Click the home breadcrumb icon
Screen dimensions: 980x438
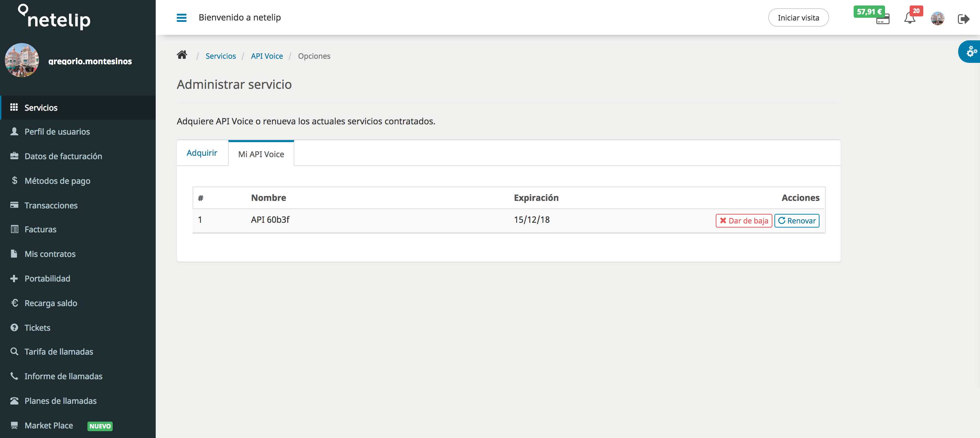coord(182,55)
